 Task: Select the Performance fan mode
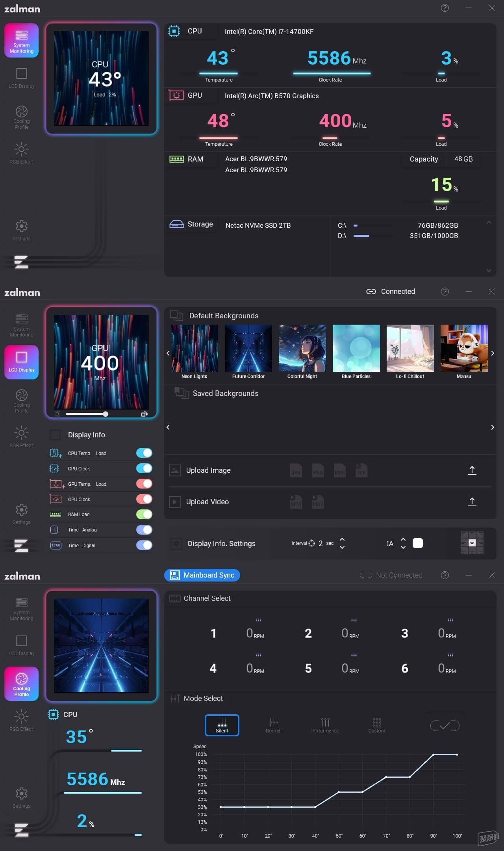point(325,725)
